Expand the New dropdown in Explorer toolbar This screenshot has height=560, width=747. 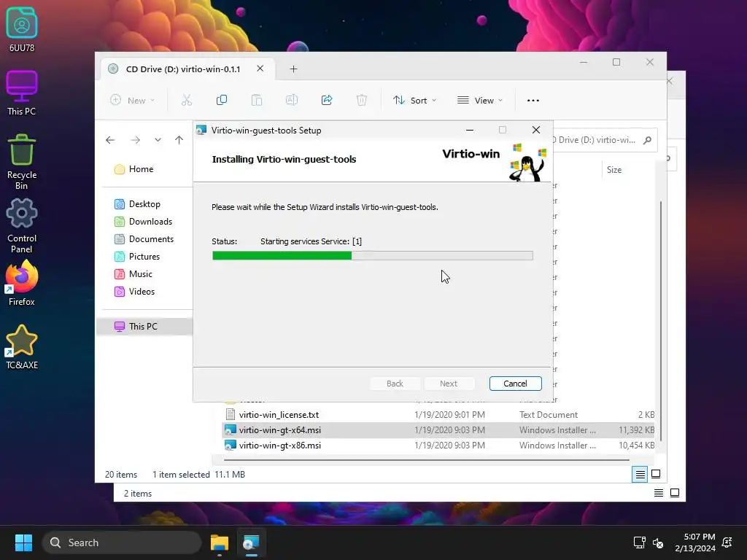(x=133, y=101)
